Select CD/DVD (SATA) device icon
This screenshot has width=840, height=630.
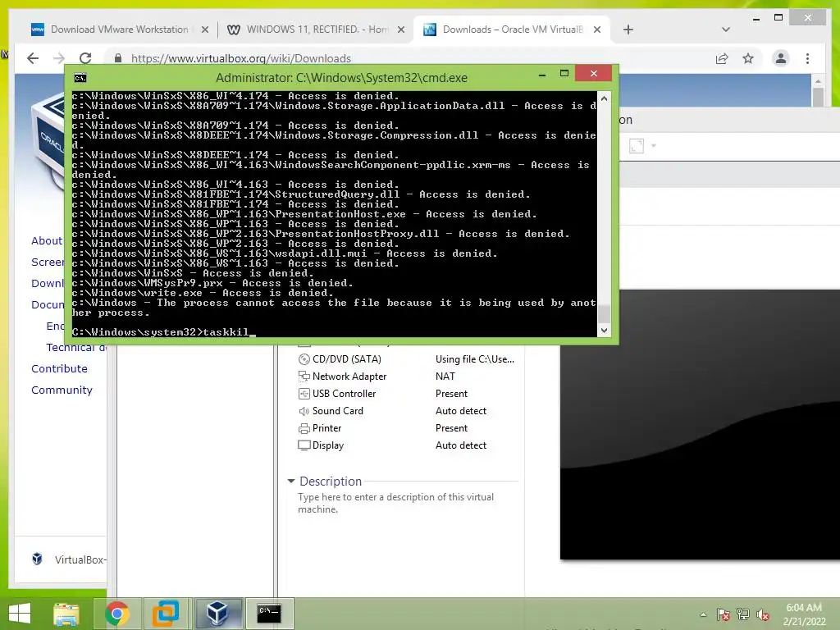pos(304,359)
